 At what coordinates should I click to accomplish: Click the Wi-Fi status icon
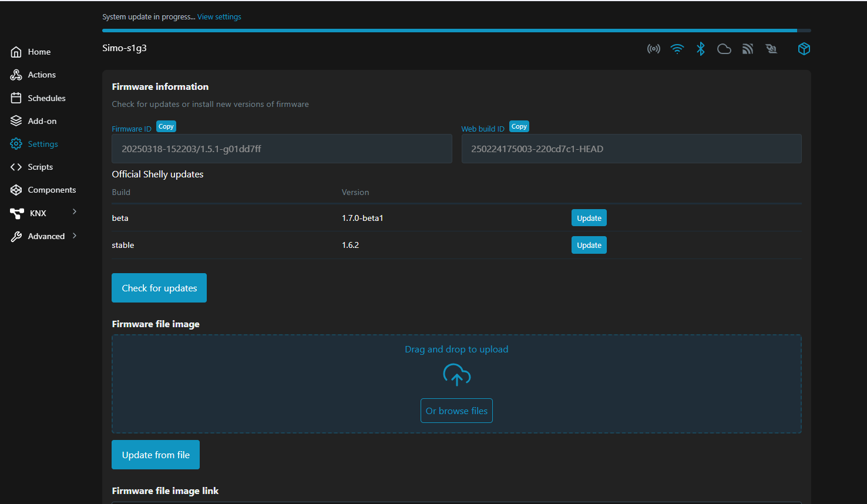(677, 49)
